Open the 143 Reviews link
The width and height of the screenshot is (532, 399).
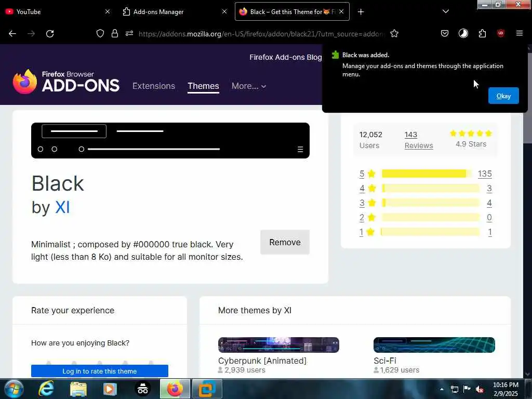click(x=419, y=140)
